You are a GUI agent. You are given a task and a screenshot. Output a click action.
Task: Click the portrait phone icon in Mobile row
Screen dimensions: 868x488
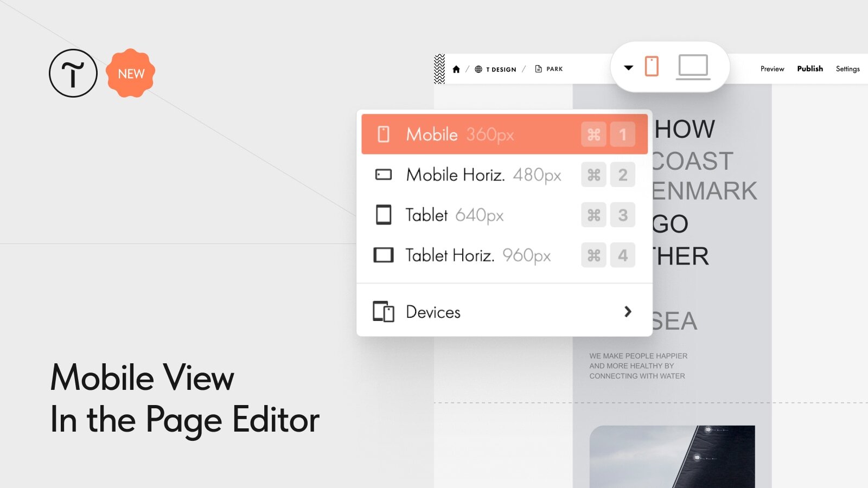[x=384, y=134]
